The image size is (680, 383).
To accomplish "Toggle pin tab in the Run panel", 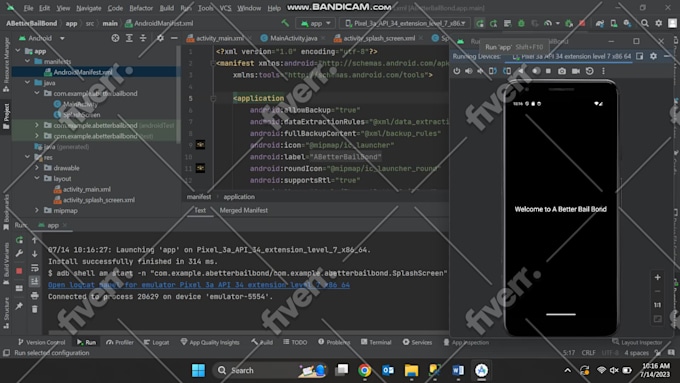I will tap(19, 306).
